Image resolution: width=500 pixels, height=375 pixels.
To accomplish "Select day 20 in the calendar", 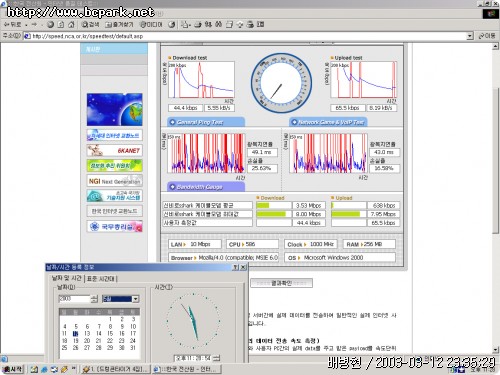I will [x=87, y=341].
